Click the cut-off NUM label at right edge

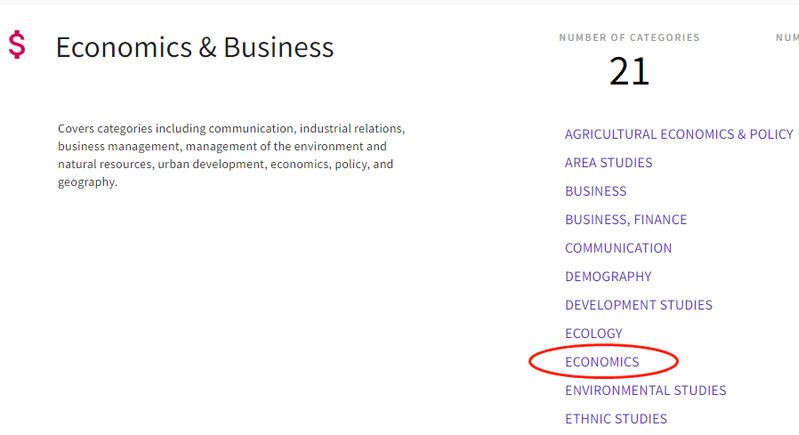click(787, 38)
